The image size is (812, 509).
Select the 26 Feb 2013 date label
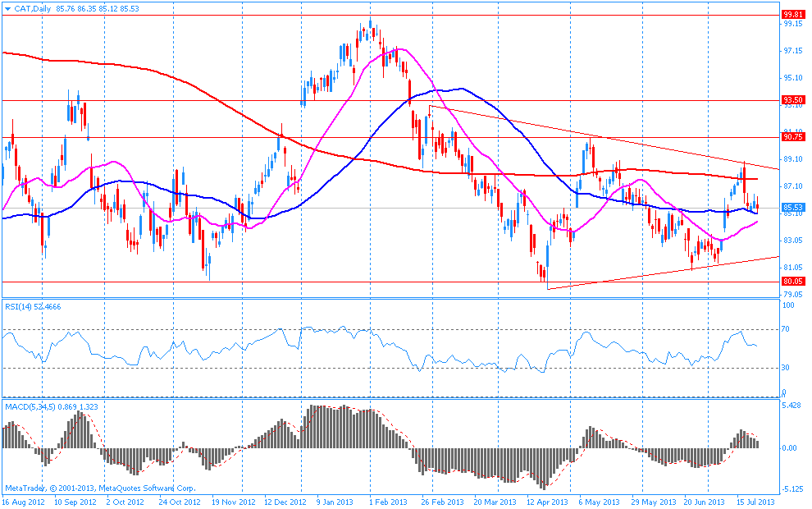442,502
